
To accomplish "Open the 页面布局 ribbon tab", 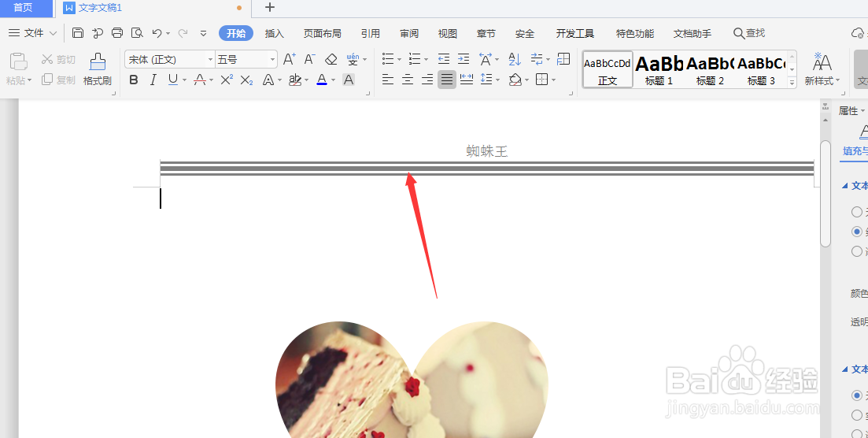I will pyautogui.click(x=322, y=33).
